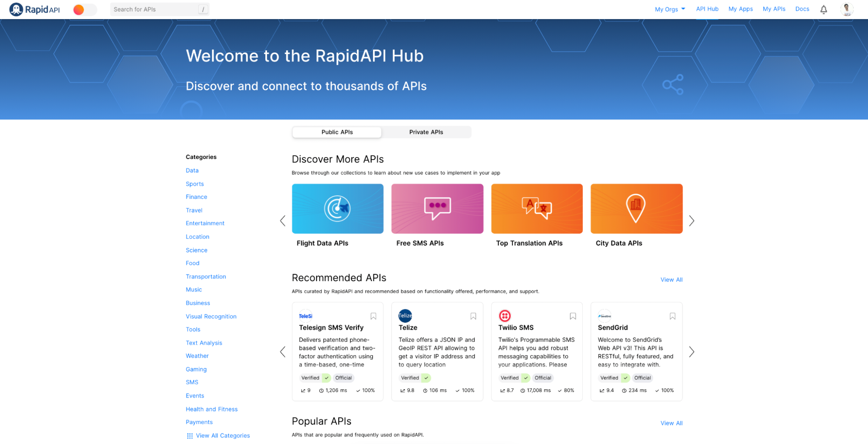Image resolution: width=868 pixels, height=444 pixels.
Task: Open Docs in top navigation
Action: tap(802, 9)
